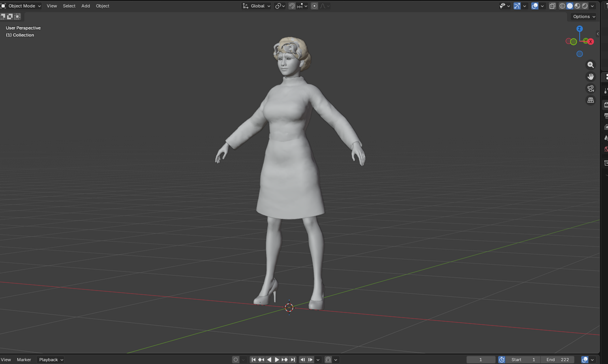Click the End frame field showing 222
608x364 pixels.
click(x=558, y=360)
